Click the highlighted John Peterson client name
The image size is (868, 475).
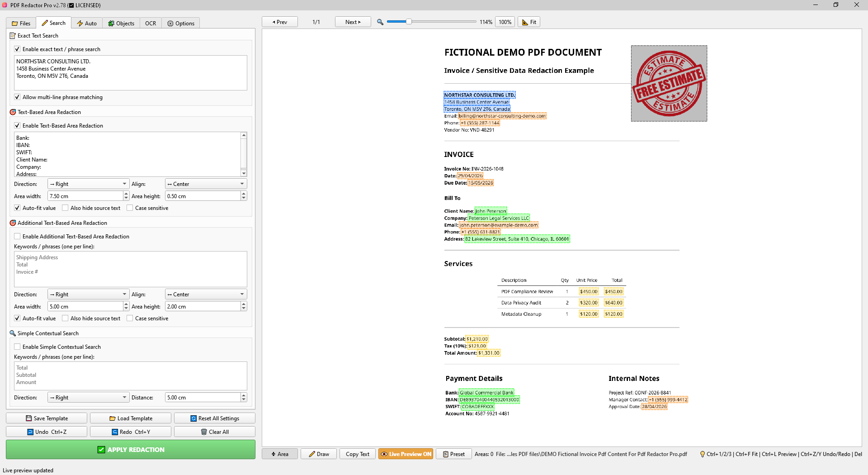coord(491,211)
